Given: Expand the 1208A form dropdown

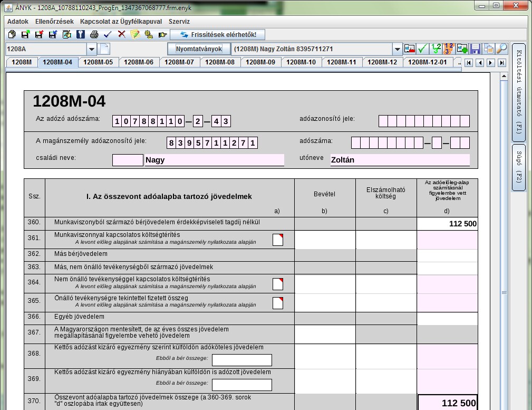Looking at the screenshot, I should [x=91, y=49].
